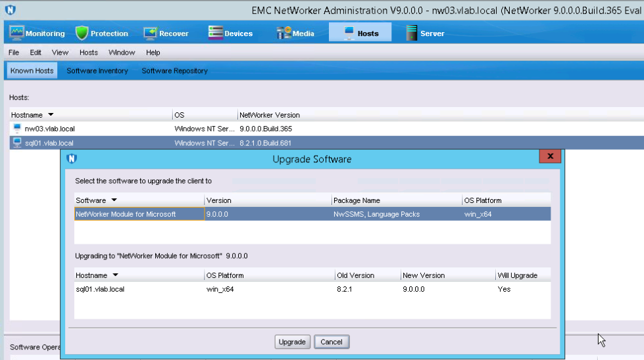The image size is (644, 360).
Task: Sort by the dialog's lower Hostname column arrow
Action: 115,275
